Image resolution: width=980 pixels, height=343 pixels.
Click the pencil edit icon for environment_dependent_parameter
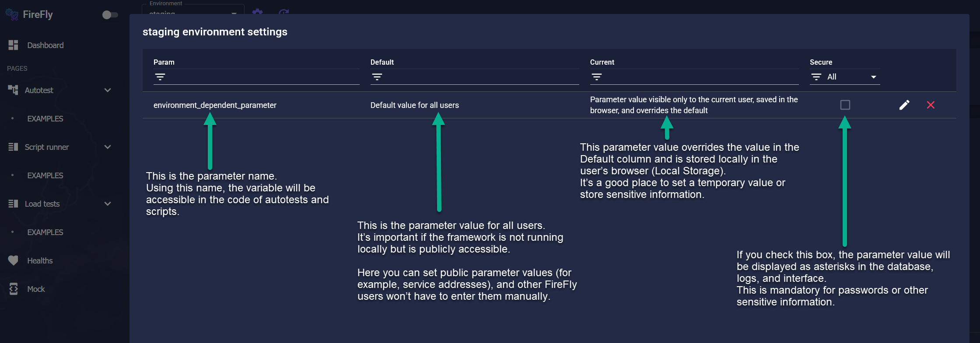pos(904,105)
